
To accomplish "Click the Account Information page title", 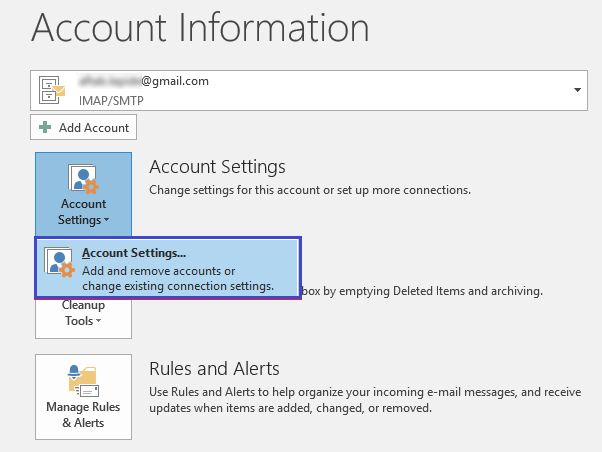I will (x=200, y=27).
